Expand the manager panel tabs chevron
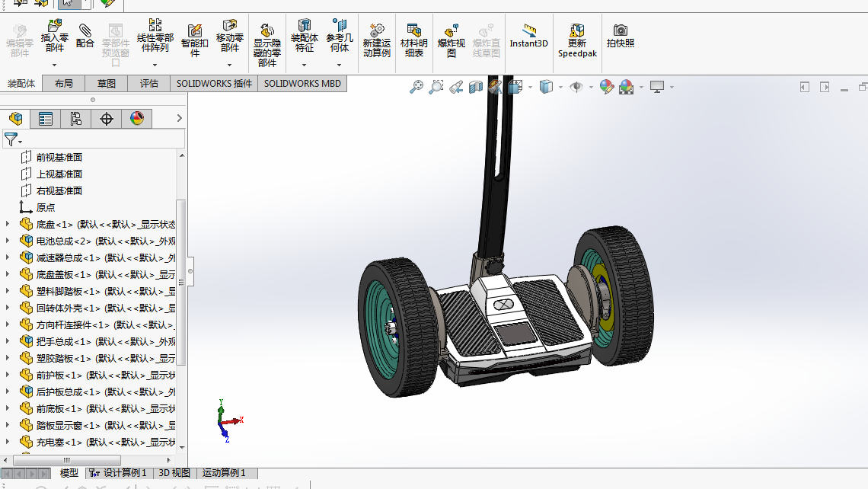The image size is (868, 489). pos(179,118)
